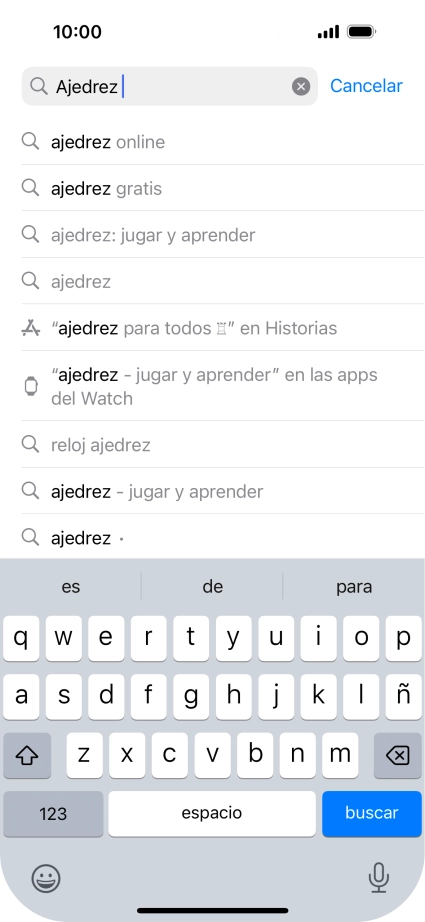This screenshot has width=425, height=922.
Task: Tap the ñ key
Action: tap(403, 697)
